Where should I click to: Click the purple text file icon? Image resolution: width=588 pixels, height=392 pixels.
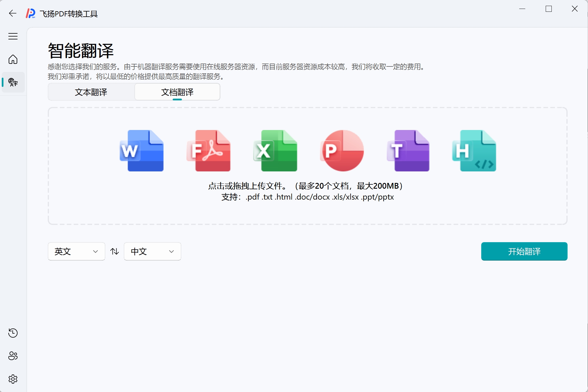click(x=408, y=151)
